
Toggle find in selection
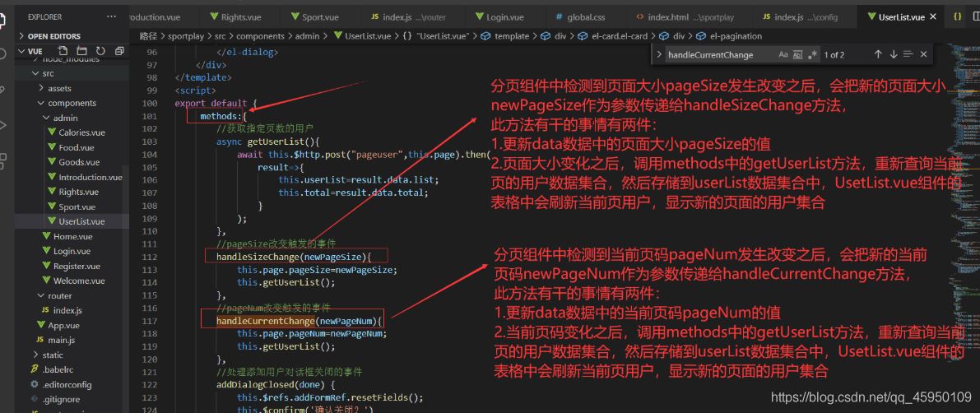908,54
